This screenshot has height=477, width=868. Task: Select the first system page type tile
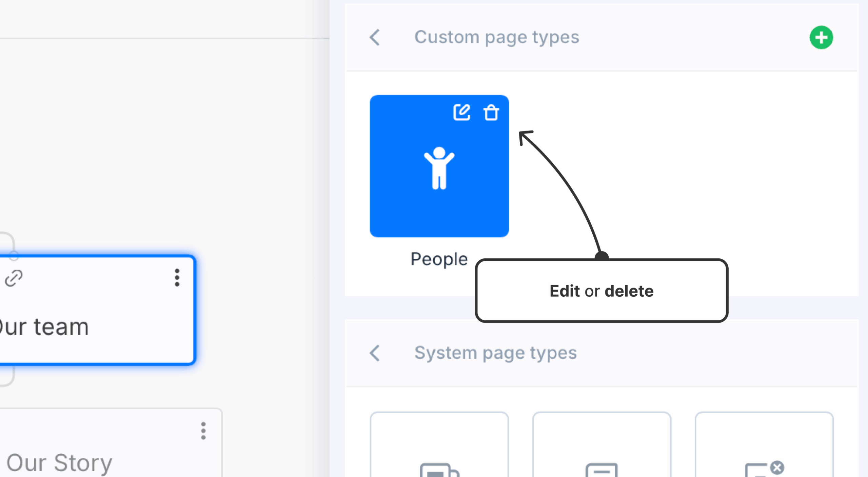tap(439, 445)
